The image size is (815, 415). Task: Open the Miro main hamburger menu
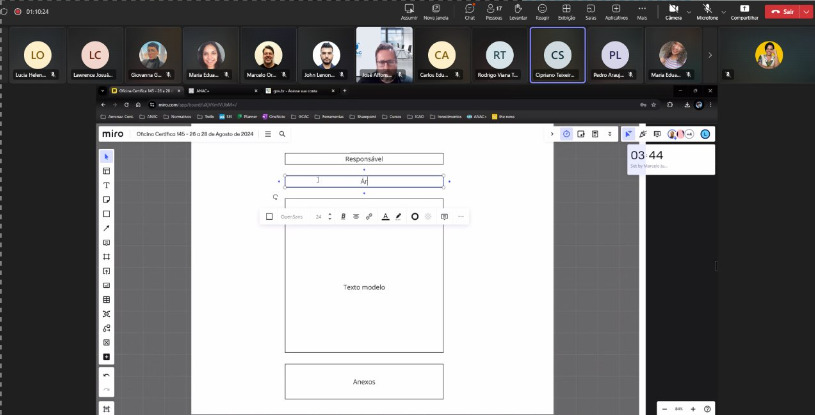267,133
